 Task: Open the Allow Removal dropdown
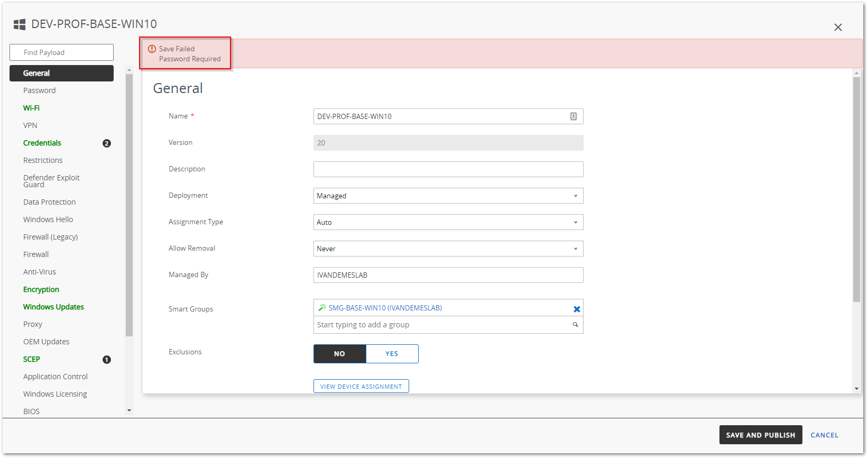[448, 249]
